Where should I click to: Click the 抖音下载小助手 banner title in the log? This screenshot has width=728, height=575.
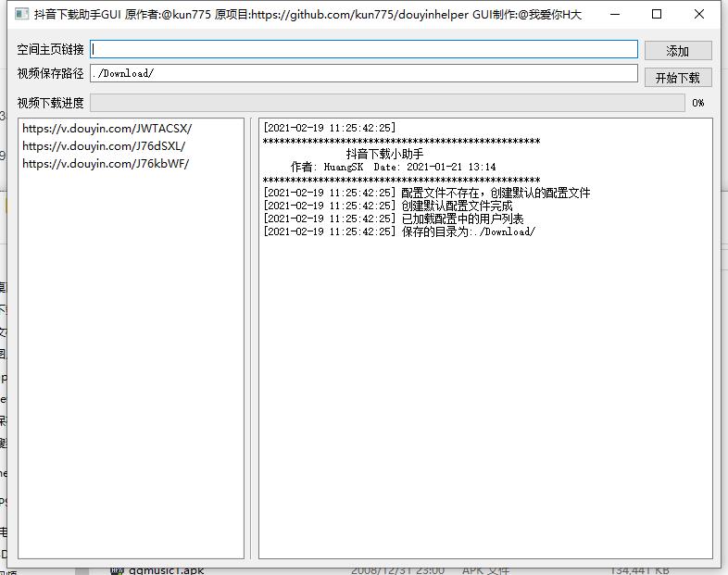point(384,154)
